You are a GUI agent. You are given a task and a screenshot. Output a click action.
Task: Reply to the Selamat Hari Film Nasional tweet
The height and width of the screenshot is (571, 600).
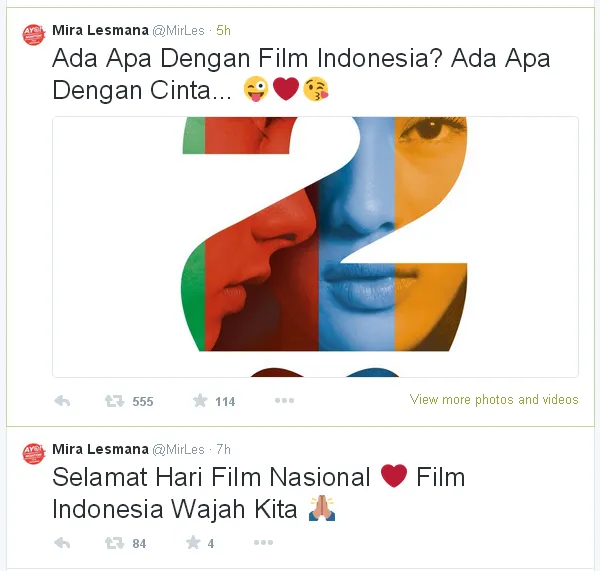(62, 543)
